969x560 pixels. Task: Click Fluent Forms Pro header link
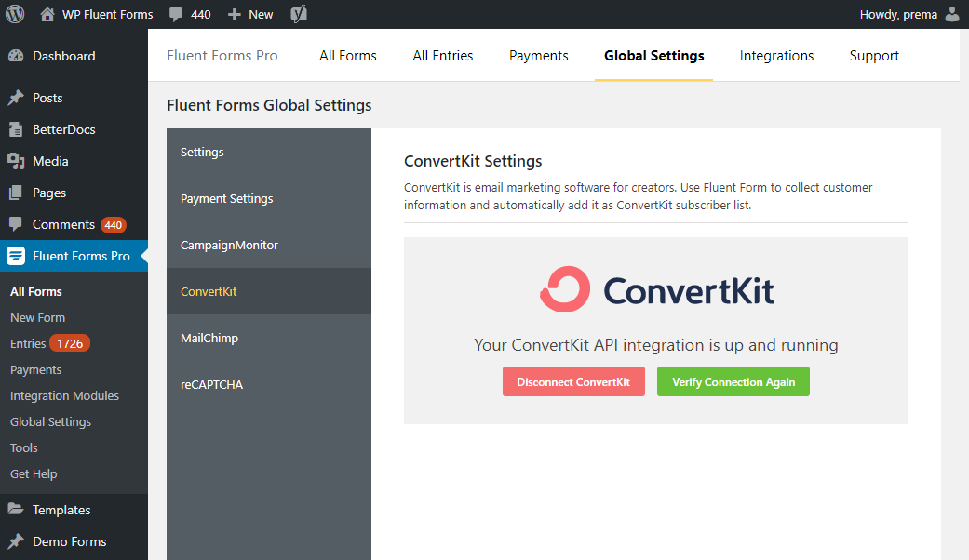222,56
